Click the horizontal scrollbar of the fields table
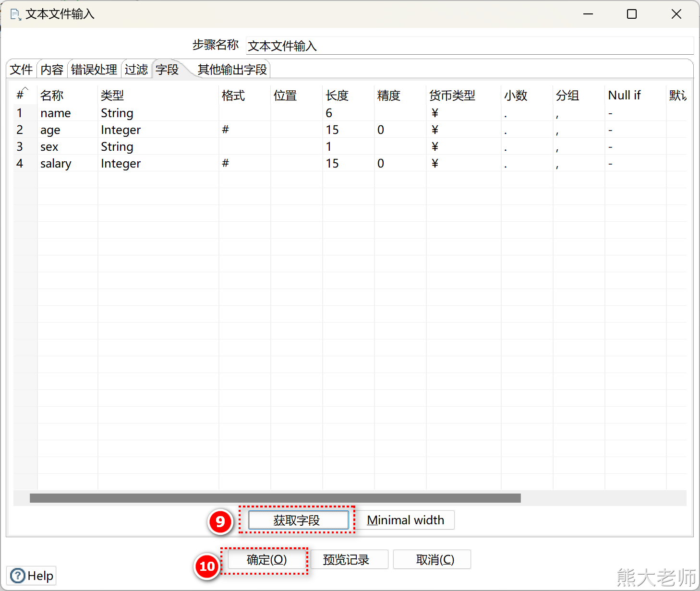 coord(275,498)
